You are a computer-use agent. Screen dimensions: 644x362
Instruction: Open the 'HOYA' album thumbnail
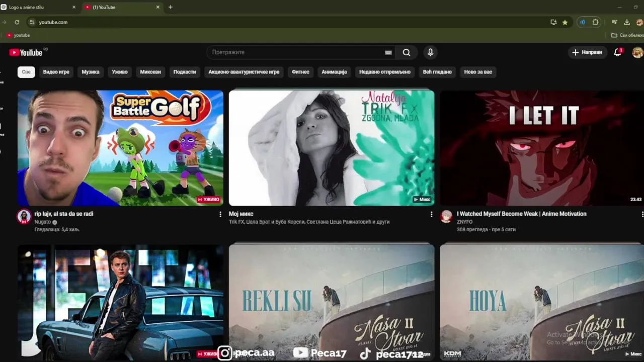[542, 302]
